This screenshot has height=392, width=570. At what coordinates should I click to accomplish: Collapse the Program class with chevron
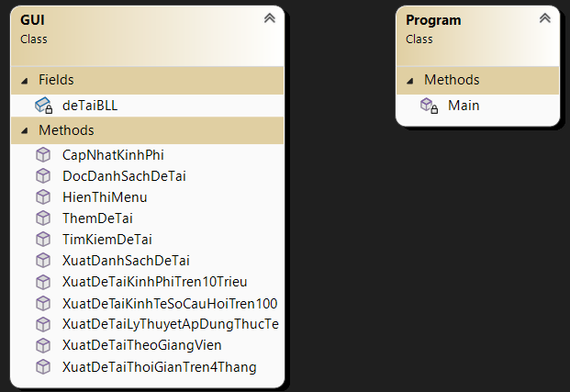click(x=545, y=18)
